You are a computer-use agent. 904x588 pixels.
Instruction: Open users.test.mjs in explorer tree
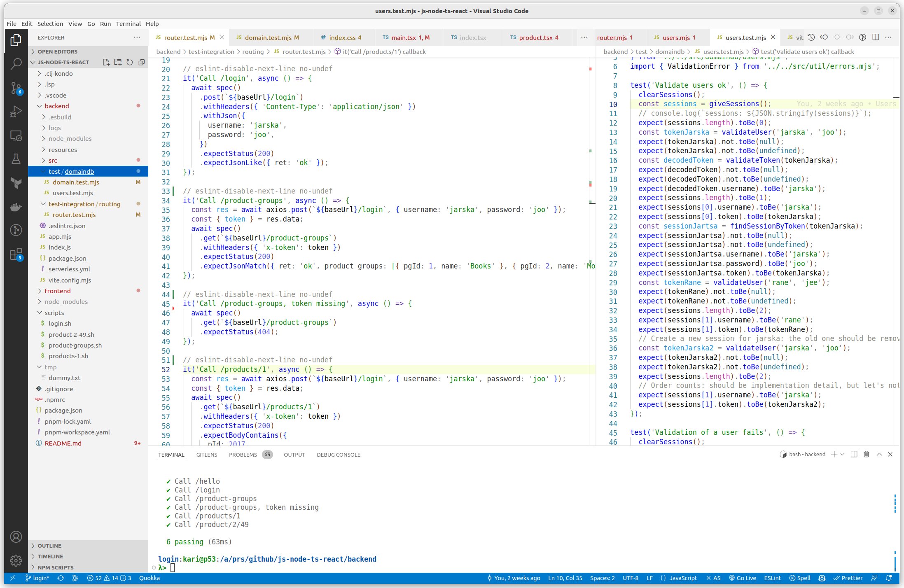(88, 193)
